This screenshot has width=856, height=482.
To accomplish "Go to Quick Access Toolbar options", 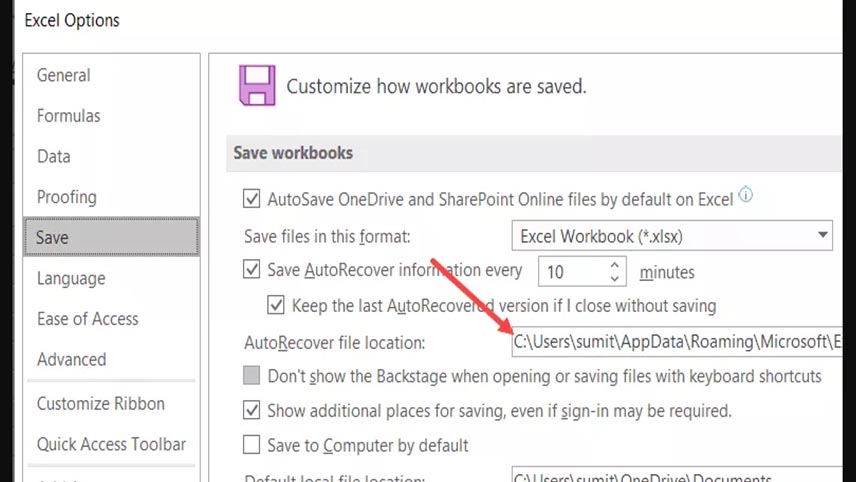I will [x=111, y=444].
